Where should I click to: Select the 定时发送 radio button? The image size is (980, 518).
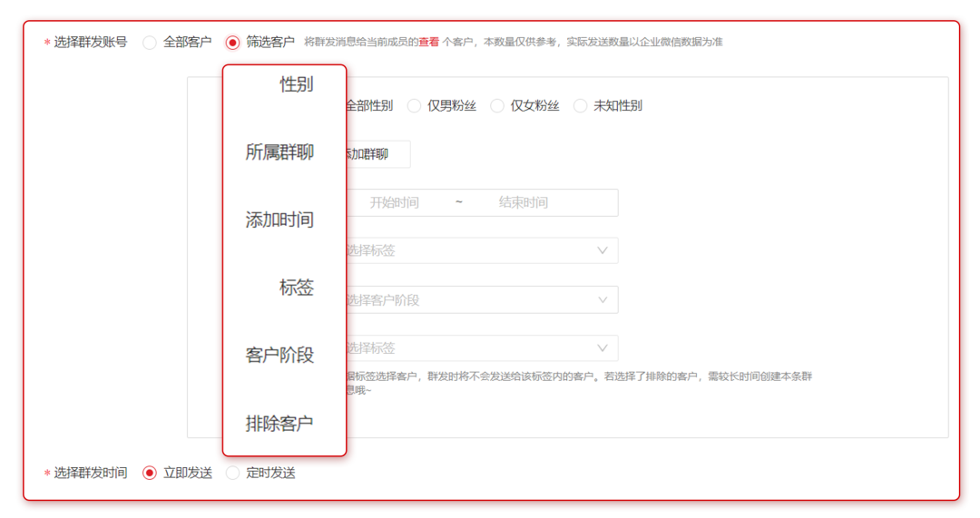pyautogui.click(x=233, y=473)
